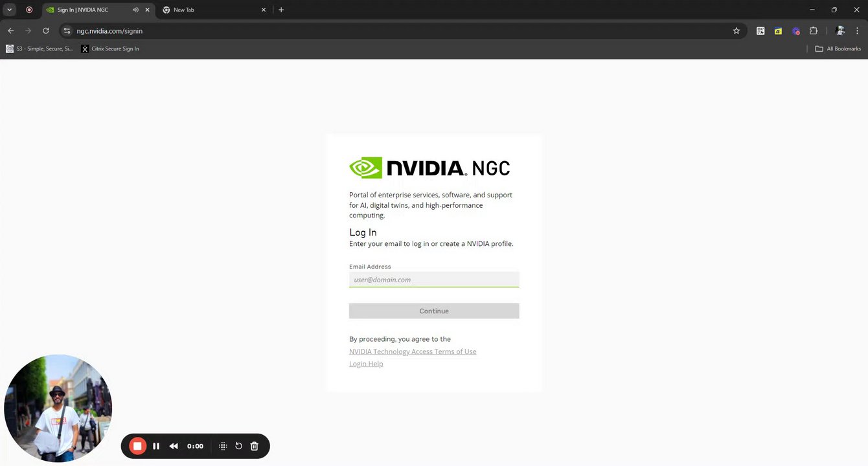
Task: Focus the Email Address input field
Action: [434, 280]
